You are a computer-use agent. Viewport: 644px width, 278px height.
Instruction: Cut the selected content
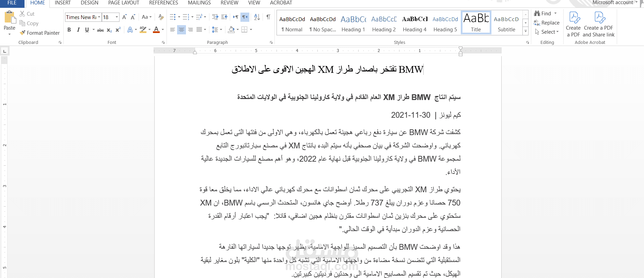pos(27,14)
